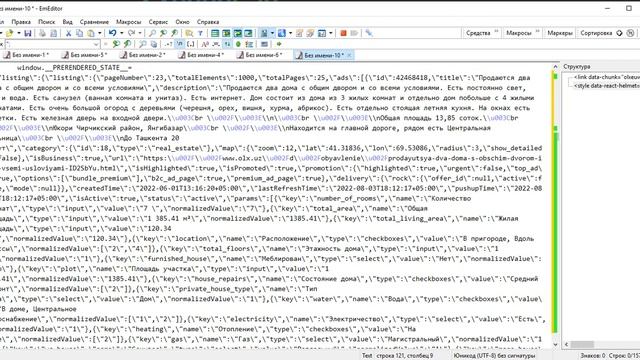Close the Без имени-10 tab
Screen dimensions: 640x360
click(349, 55)
